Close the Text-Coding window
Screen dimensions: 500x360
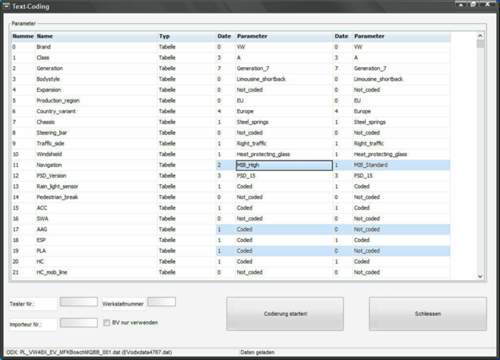pyautogui.click(x=488, y=4)
